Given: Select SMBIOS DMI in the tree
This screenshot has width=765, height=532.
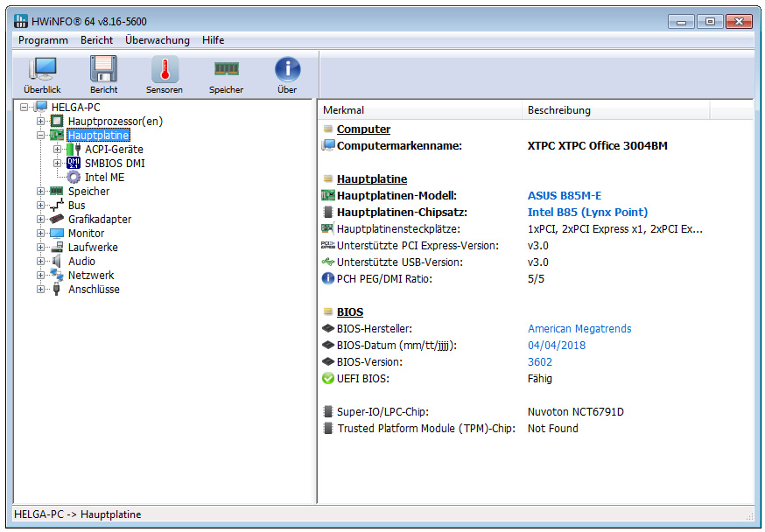Looking at the screenshot, I should [114, 163].
